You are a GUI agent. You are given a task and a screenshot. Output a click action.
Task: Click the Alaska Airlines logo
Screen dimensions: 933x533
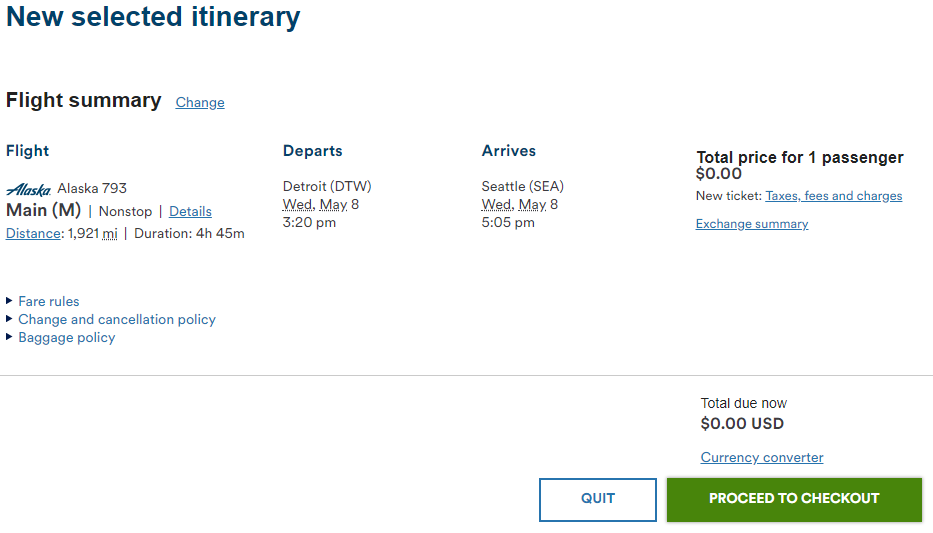click(29, 189)
